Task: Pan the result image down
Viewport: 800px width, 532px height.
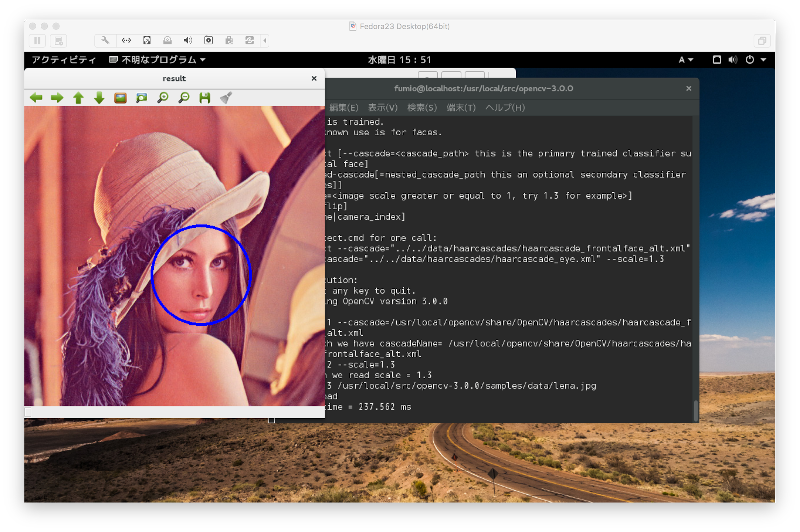Action: pos(99,98)
